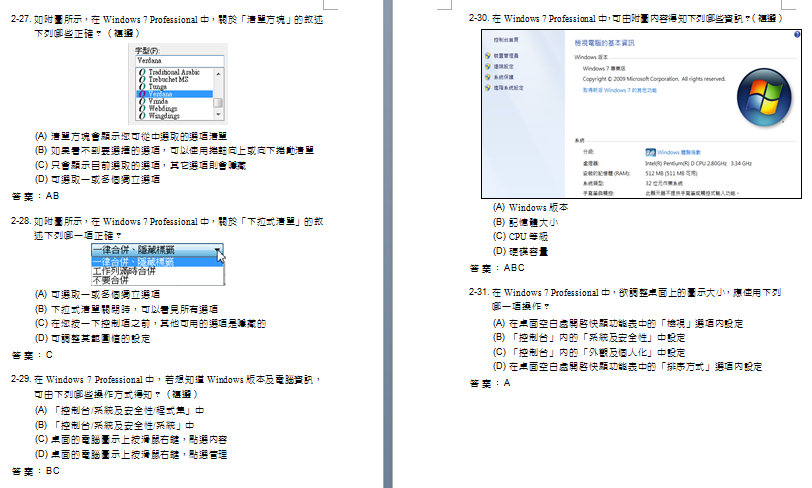Click the 答案：A answer line

(490, 383)
